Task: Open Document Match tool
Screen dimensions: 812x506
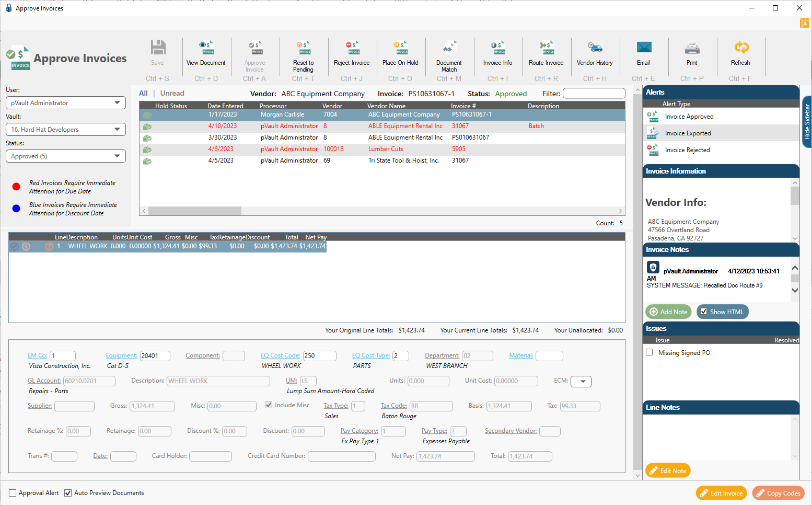Action: (x=449, y=48)
